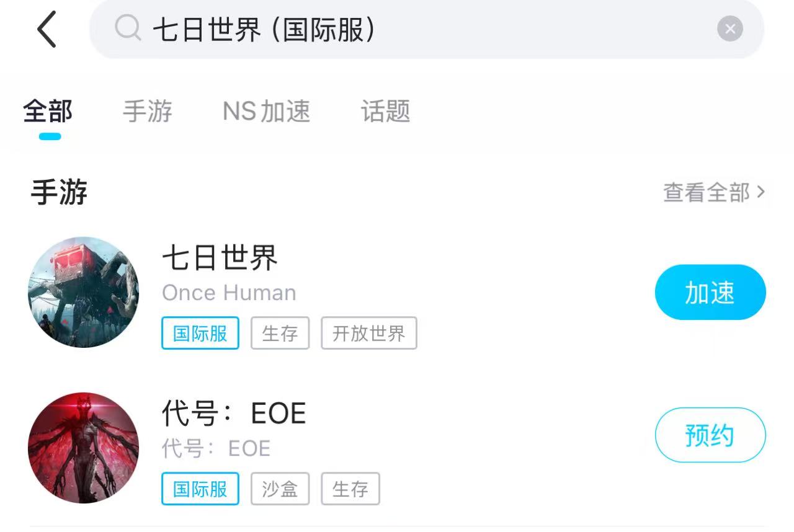This screenshot has height=532, width=794.
Task: Focus the search input box
Action: tap(422, 29)
